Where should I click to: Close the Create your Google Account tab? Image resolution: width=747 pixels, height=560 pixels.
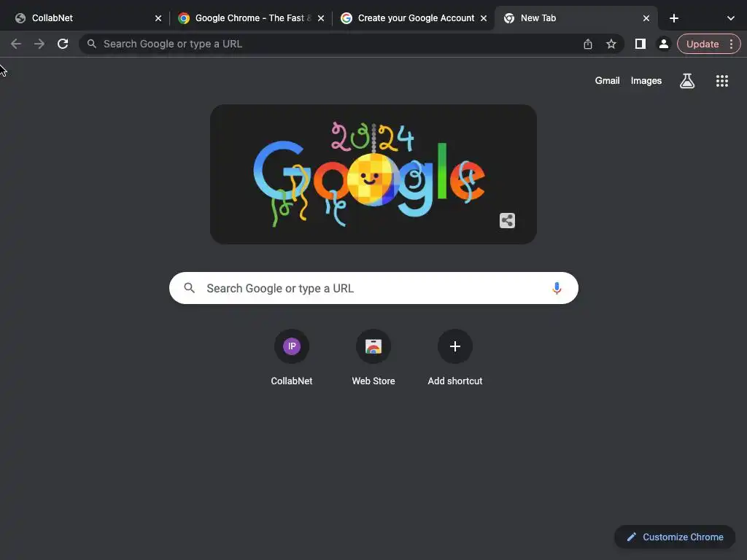pyautogui.click(x=484, y=18)
